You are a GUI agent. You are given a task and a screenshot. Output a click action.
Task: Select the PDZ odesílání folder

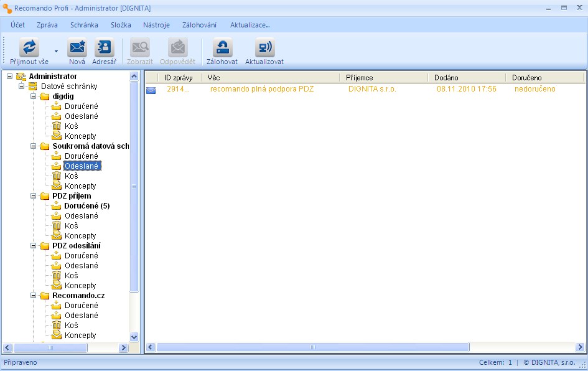coord(77,246)
